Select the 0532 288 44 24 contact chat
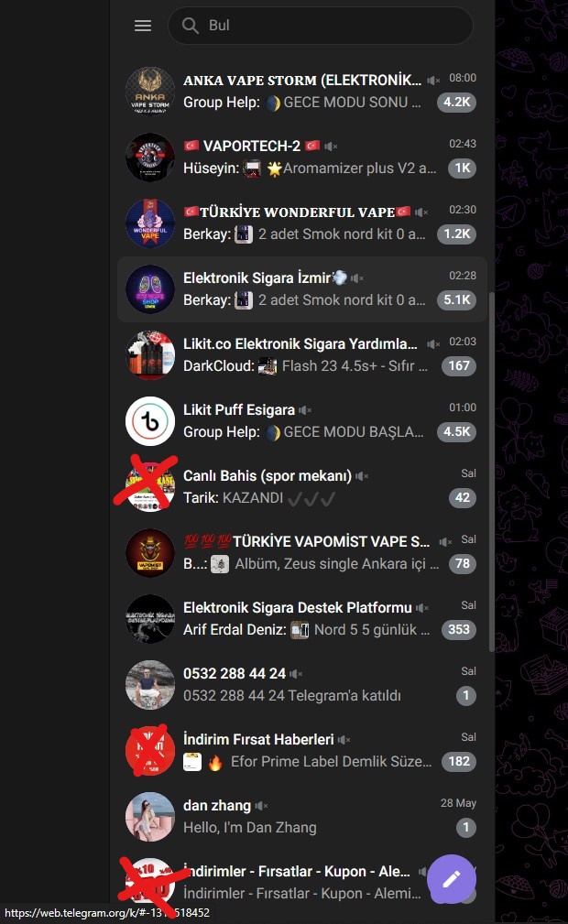The width and height of the screenshot is (568, 924). click(x=302, y=685)
